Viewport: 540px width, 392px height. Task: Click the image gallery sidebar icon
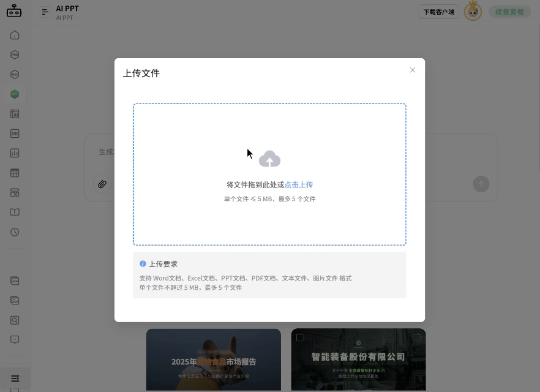tap(15, 300)
